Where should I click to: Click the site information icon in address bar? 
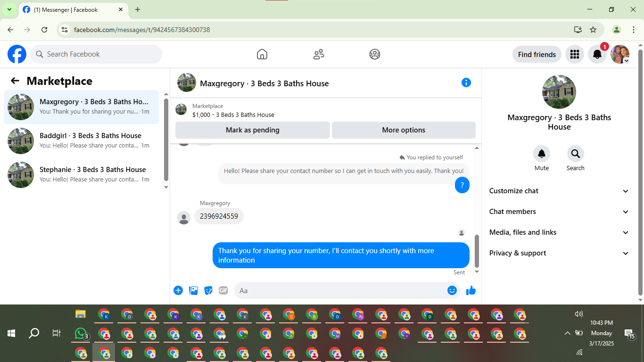[65, 30]
